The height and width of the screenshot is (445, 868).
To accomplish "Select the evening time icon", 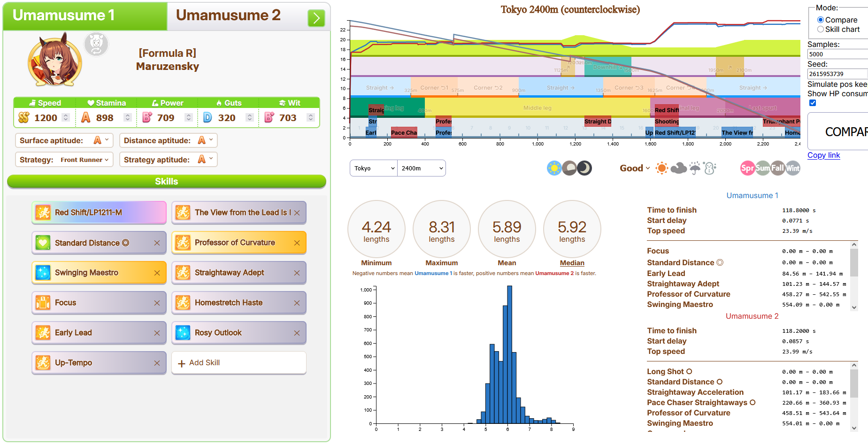I will [569, 168].
